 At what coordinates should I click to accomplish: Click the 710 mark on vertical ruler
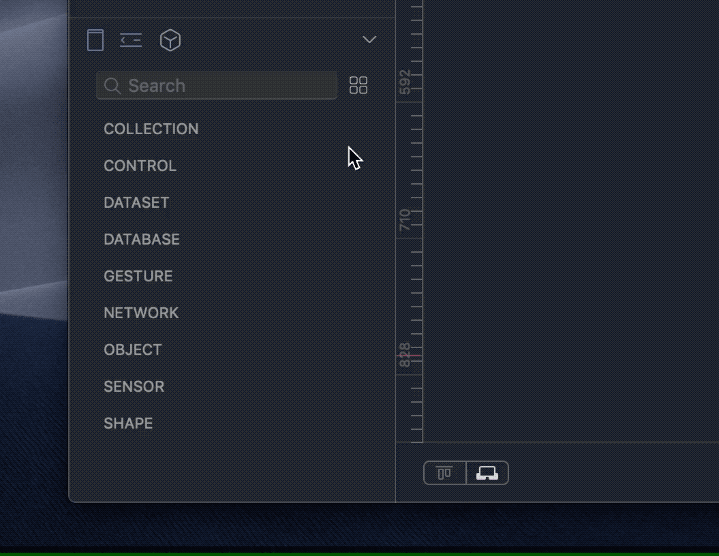click(x=404, y=220)
